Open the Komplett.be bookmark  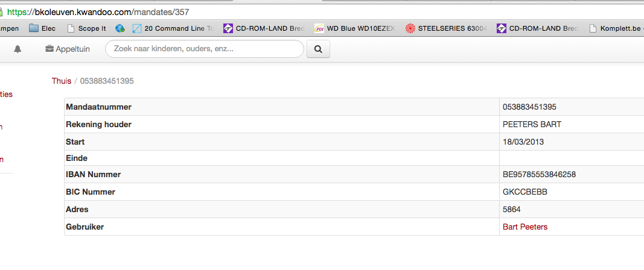pos(616,28)
